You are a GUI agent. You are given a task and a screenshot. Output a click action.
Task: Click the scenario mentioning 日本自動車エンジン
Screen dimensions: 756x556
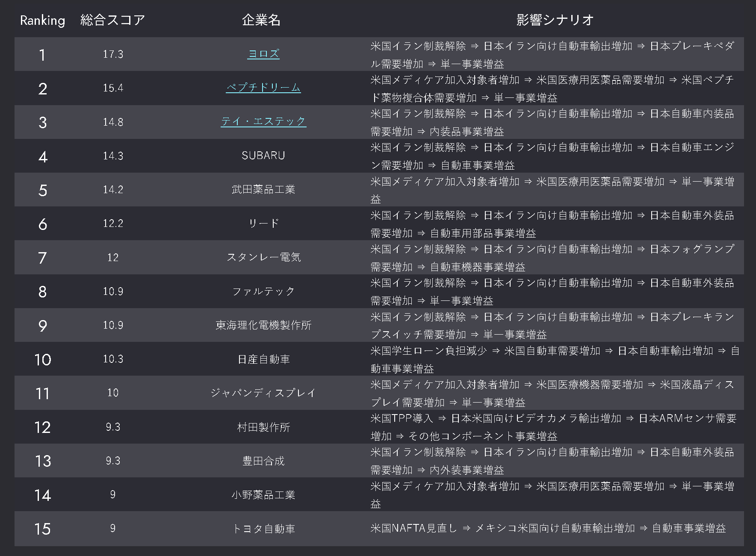[552, 156]
